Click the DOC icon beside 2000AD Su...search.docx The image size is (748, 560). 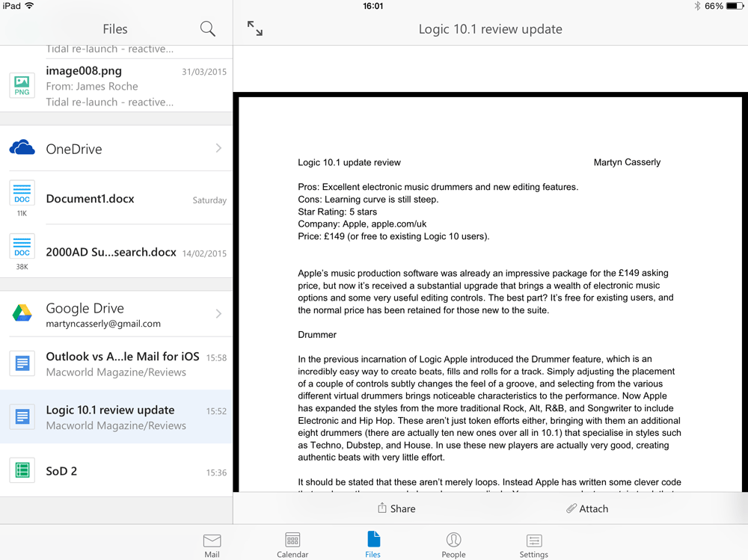coord(22,247)
